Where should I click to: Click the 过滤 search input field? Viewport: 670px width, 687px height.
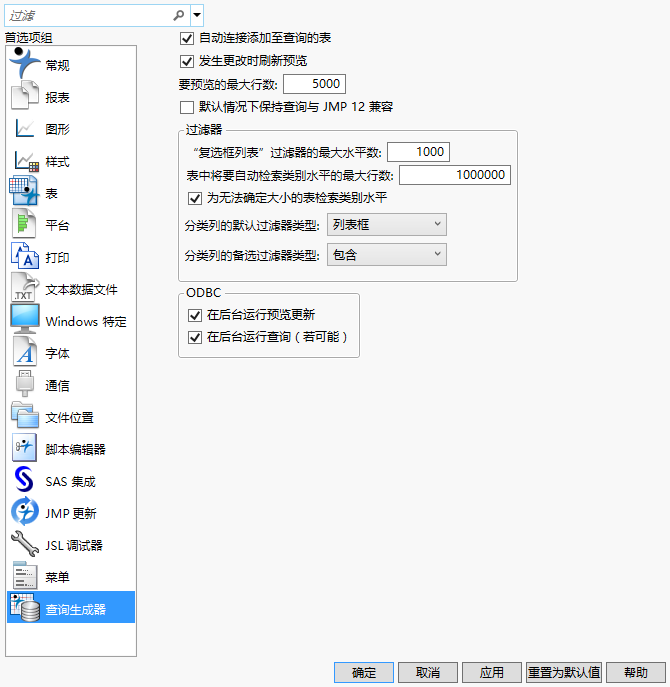pyautogui.click(x=90, y=16)
